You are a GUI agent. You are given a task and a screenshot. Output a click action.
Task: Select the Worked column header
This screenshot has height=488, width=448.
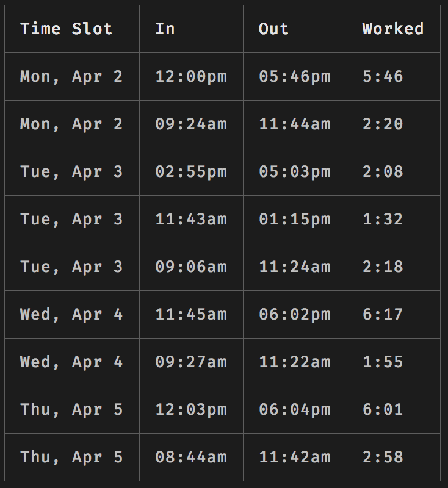(x=393, y=29)
